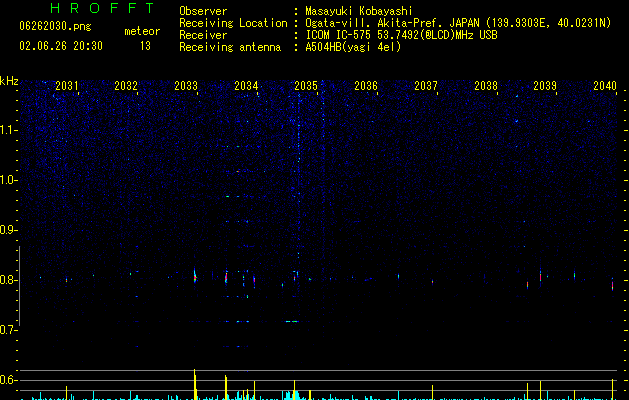
Task: Click the HROFFT title text
Action: click(102, 8)
